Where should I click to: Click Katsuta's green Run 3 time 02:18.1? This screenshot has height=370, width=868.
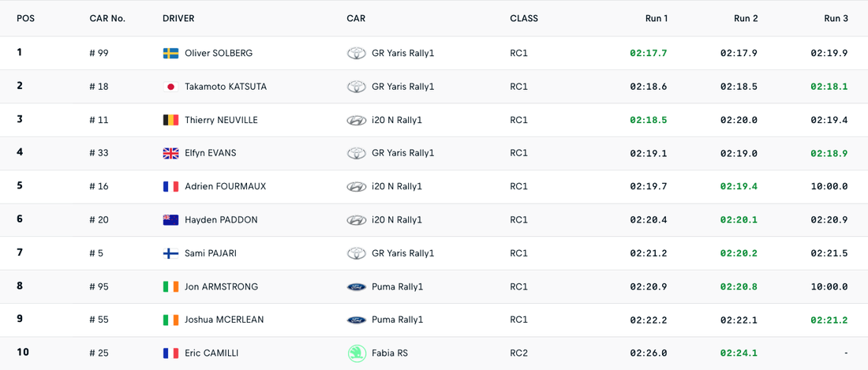[829, 87]
